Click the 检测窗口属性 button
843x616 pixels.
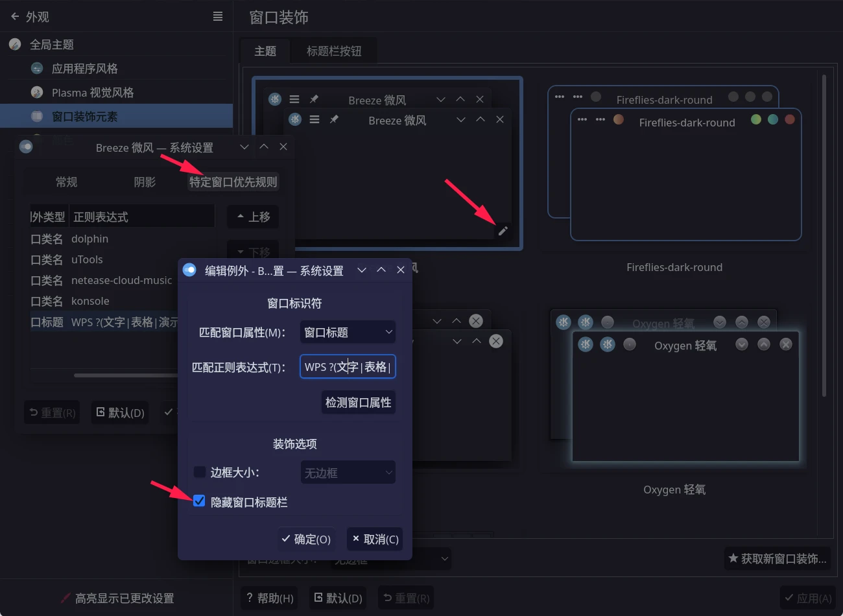click(358, 403)
